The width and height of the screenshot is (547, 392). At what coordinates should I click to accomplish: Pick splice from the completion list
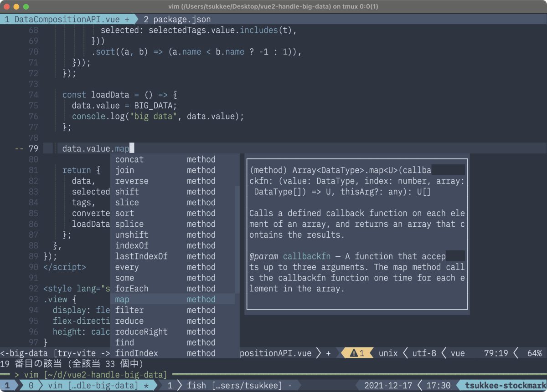173,224
